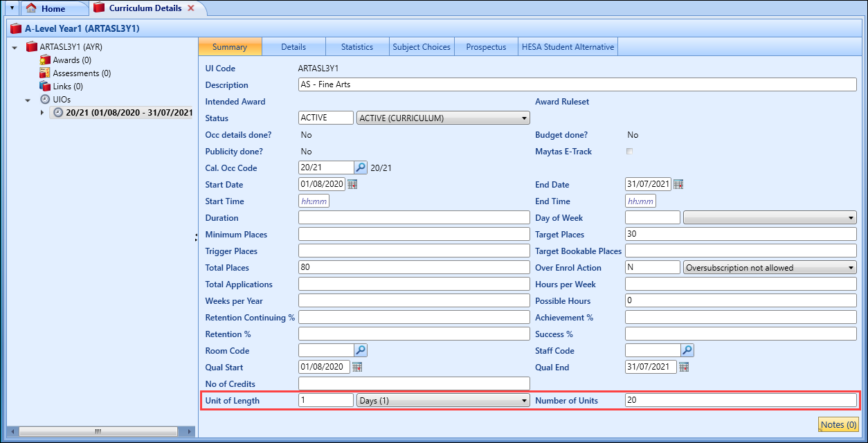The image size is (868, 443).
Task: Click the Number of Units field
Action: click(x=741, y=400)
